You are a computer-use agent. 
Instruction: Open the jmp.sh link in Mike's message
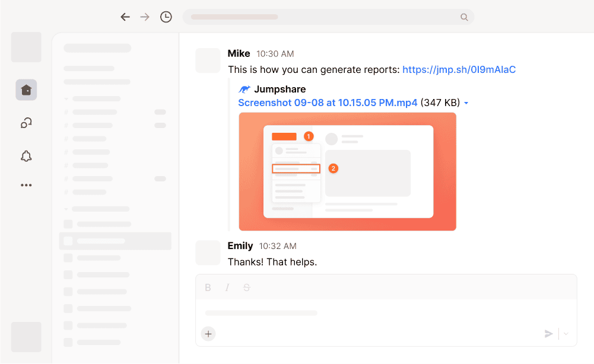[459, 69]
